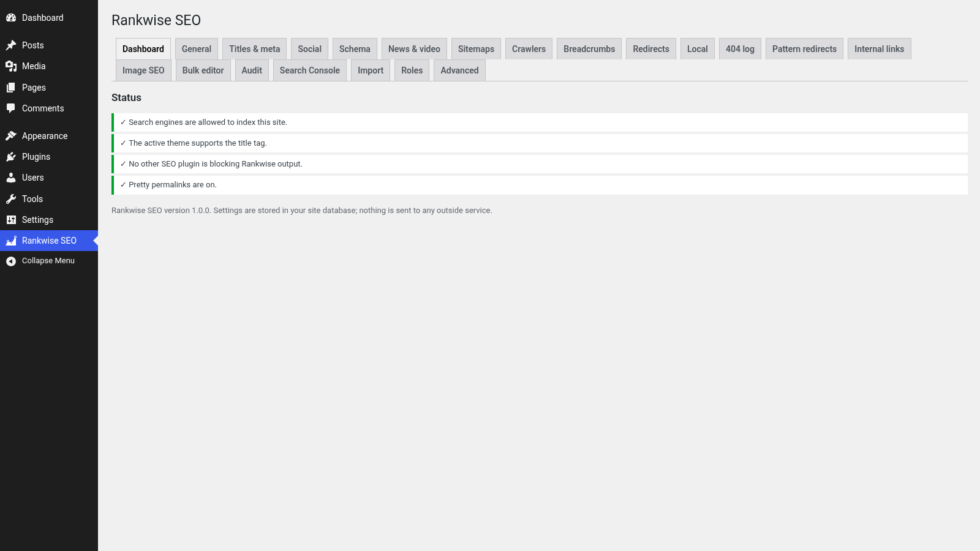Open Plugins label in the sidebar menu

pyautogui.click(x=36, y=157)
